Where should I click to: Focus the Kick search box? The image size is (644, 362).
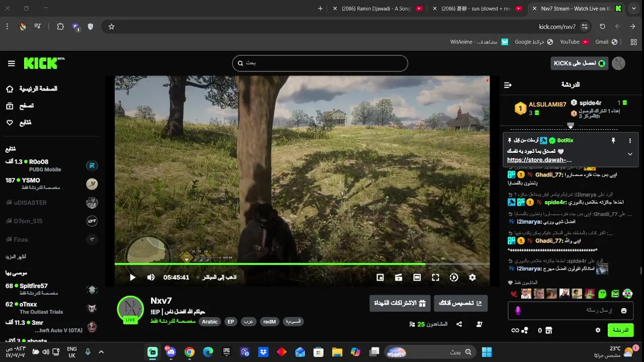[x=320, y=63]
